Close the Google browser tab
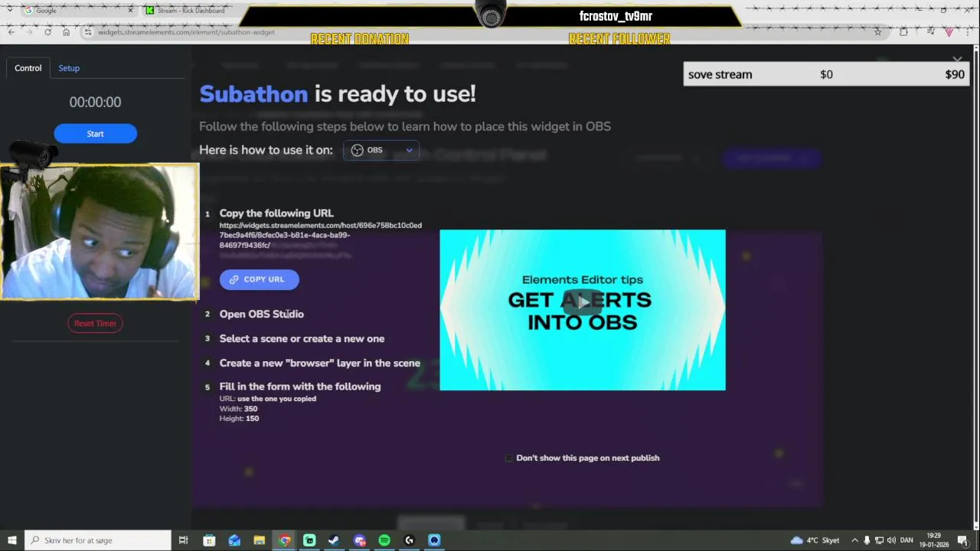 (x=130, y=10)
